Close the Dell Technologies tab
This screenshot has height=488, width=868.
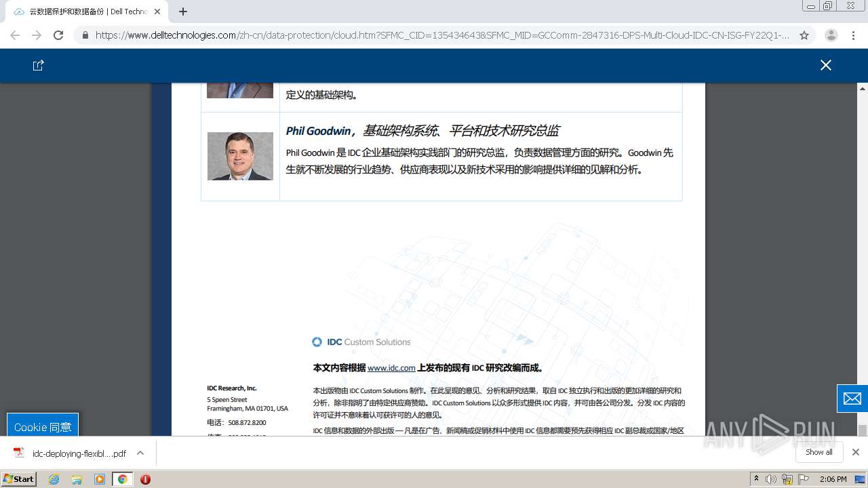click(x=157, y=12)
